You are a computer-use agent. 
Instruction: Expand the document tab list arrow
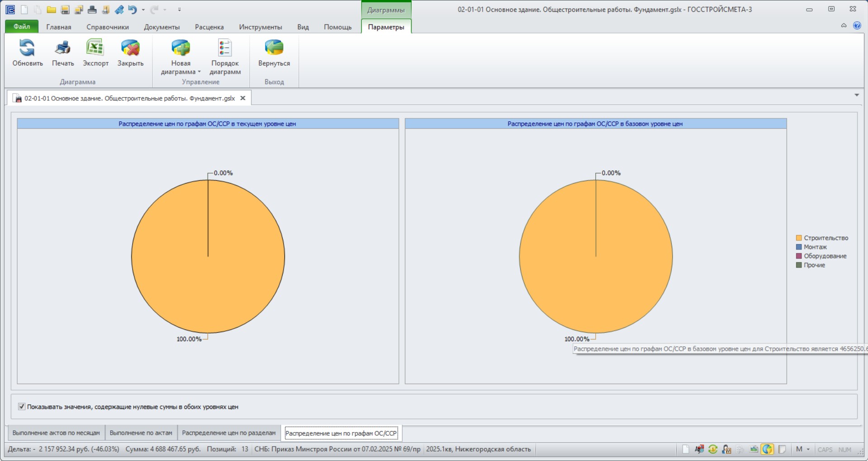click(x=856, y=95)
